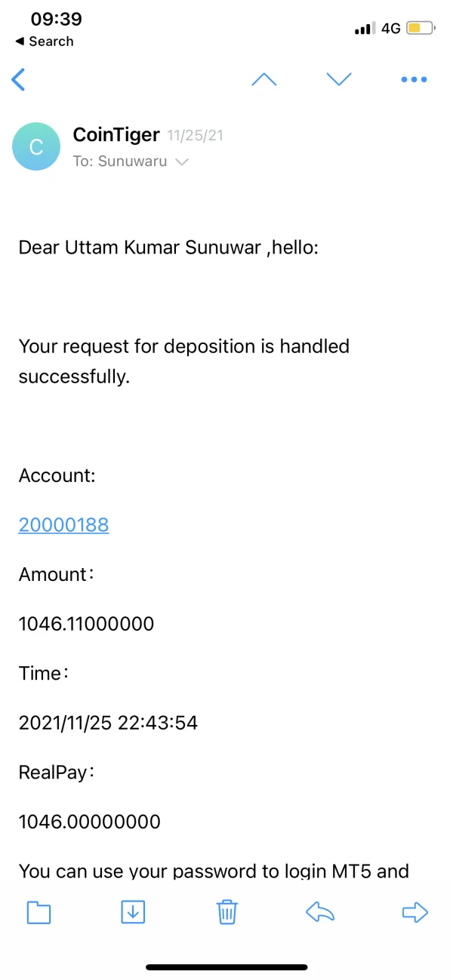Go to next email with down chevron

(339, 79)
